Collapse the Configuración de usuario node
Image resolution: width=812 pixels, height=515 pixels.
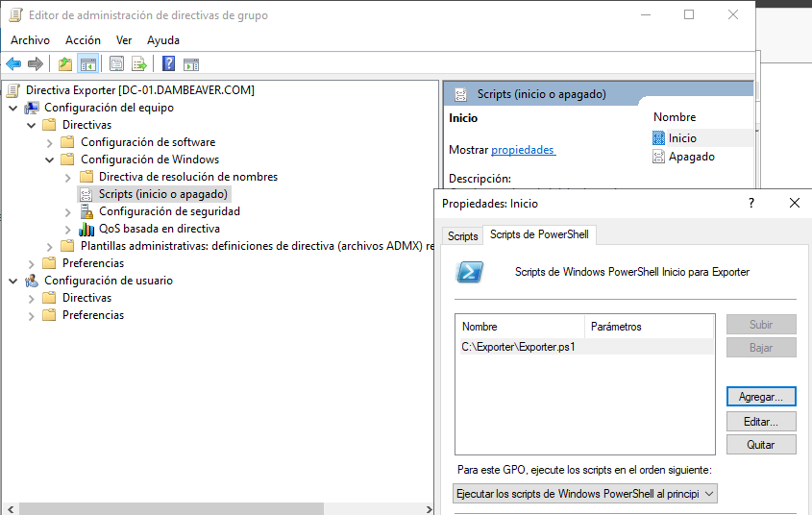coord(13,282)
